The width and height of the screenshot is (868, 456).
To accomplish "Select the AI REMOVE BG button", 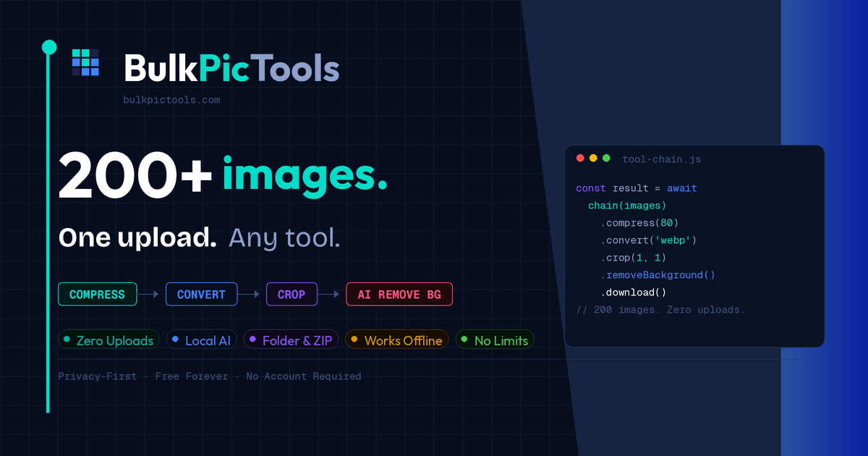I will 399,295.
